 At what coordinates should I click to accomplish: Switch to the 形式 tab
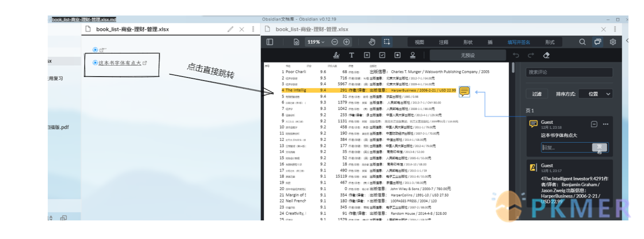[550, 42]
